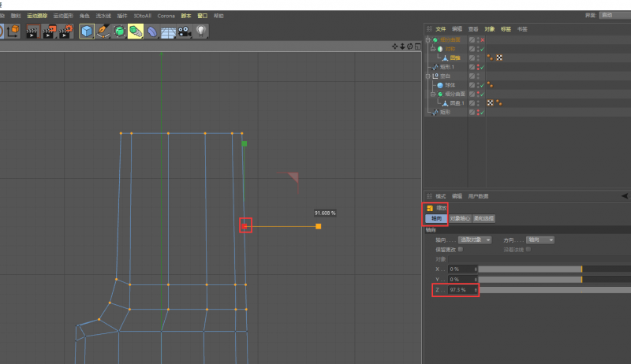Open the 运动跟踪 menu
The image size is (631, 364).
pos(37,16)
